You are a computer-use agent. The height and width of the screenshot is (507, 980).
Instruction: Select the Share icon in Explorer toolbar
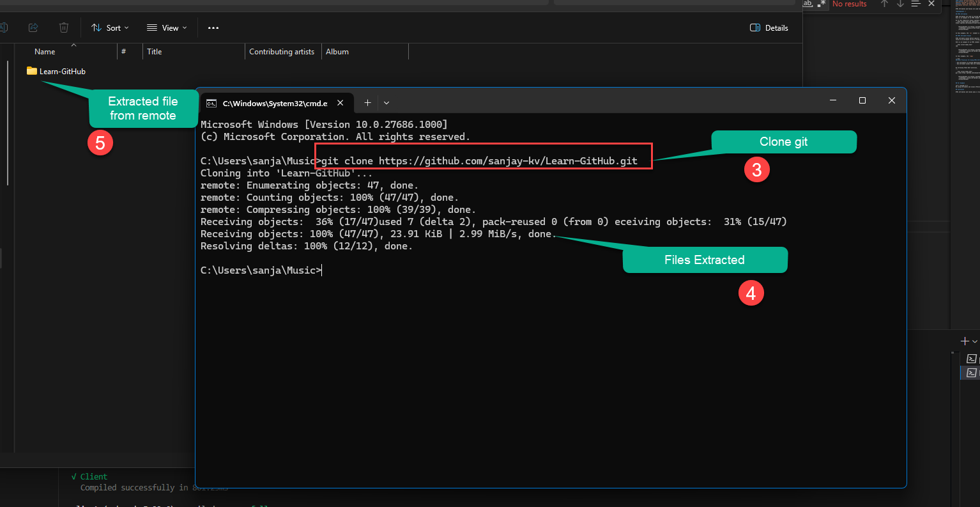coord(33,27)
